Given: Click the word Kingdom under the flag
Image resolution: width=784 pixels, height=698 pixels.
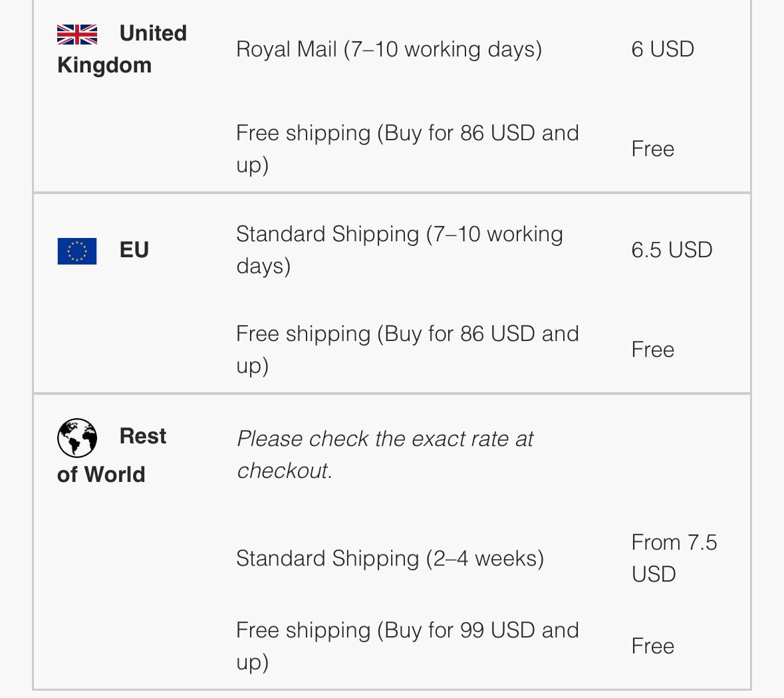Looking at the screenshot, I should click(x=104, y=65).
